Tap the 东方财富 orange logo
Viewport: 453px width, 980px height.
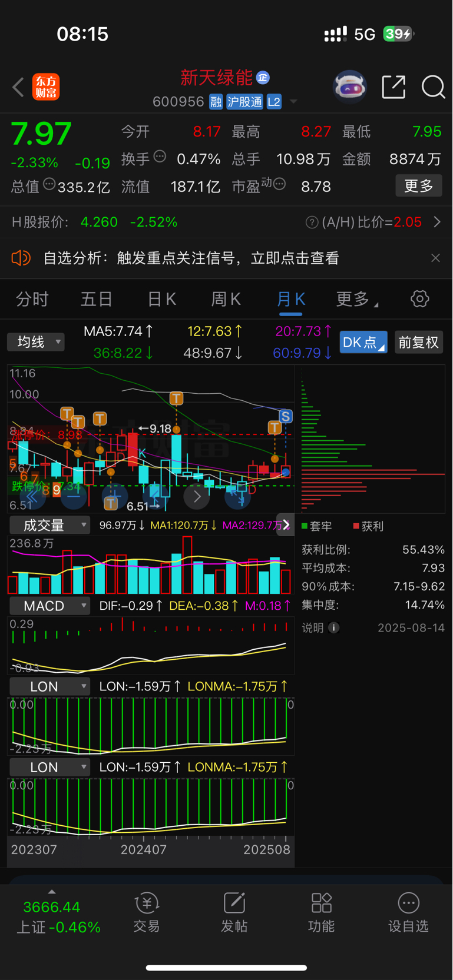coord(45,87)
